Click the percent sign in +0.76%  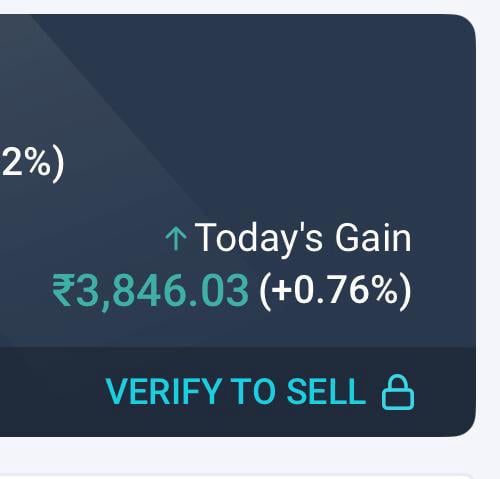click(x=383, y=289)
